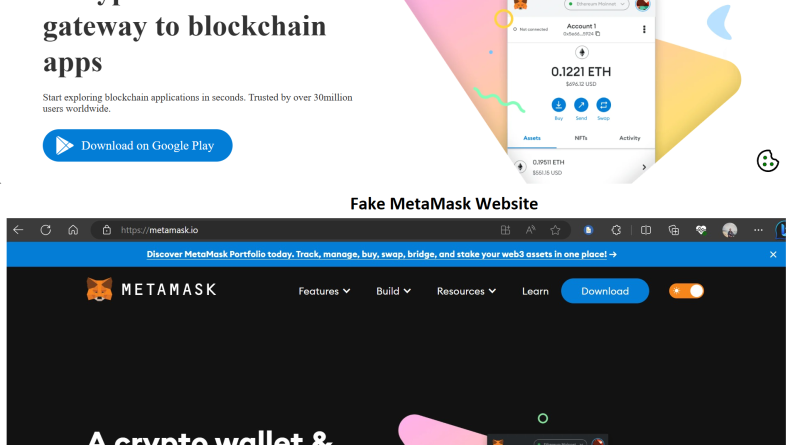Expand the Build dropdown menu
The width and height of the screenshot is (800, 445).
(393, 291)
